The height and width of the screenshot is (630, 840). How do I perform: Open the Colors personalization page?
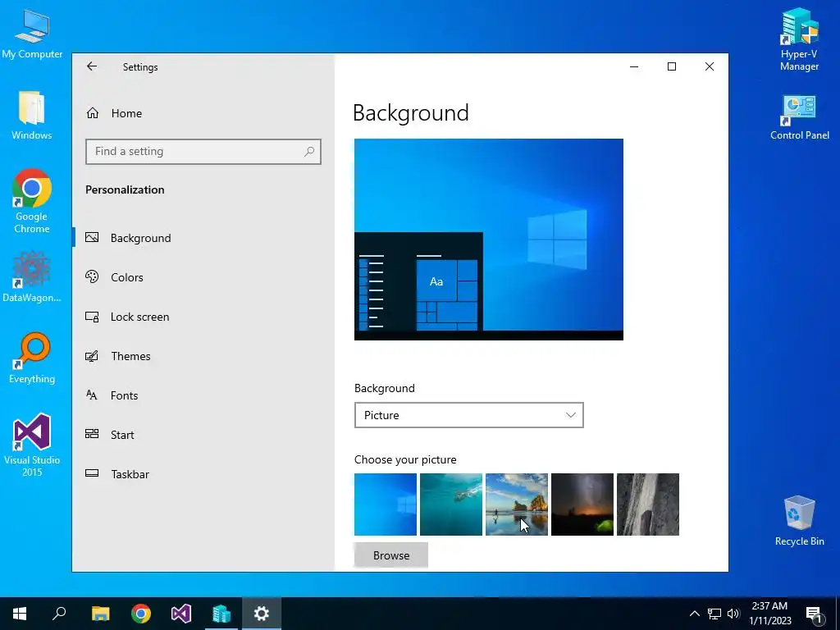click(203, 277)
